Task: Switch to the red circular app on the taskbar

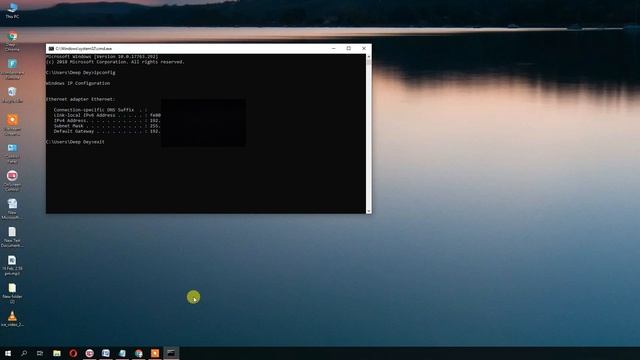Action: click(x=89, y=353)
